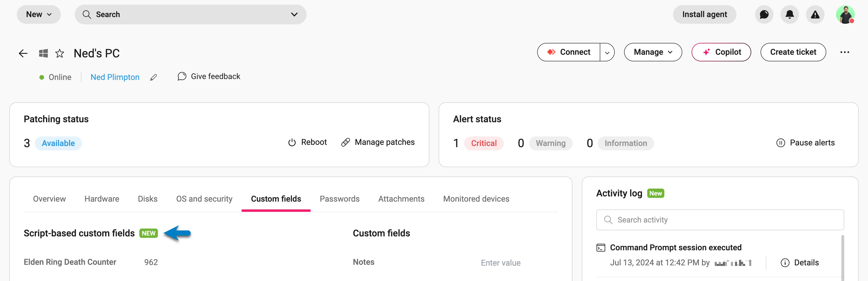Screen dimensions: 868x281
Task: Expand the Manage dropdown
Action: [x=653, y=52]
